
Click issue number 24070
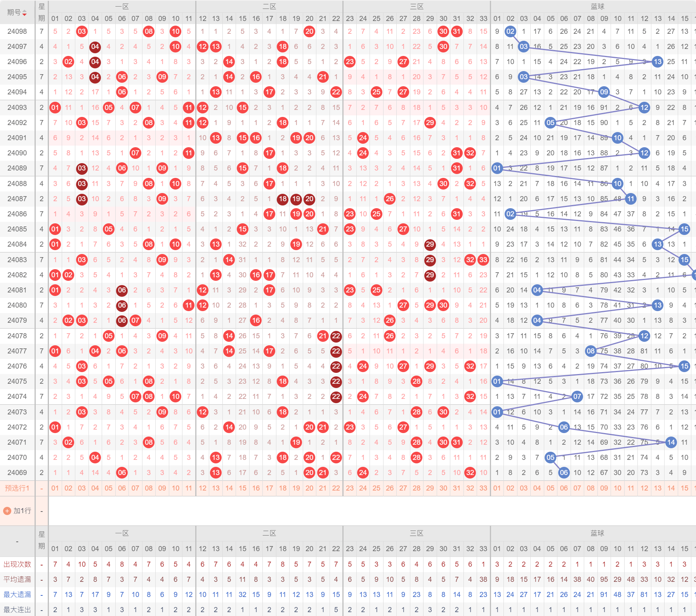(17, 458)
